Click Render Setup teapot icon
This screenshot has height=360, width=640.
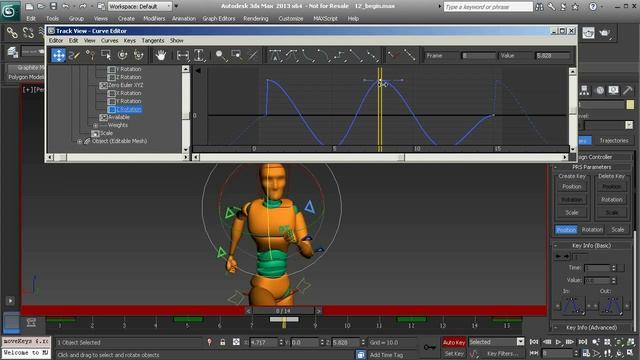point(588,33)
